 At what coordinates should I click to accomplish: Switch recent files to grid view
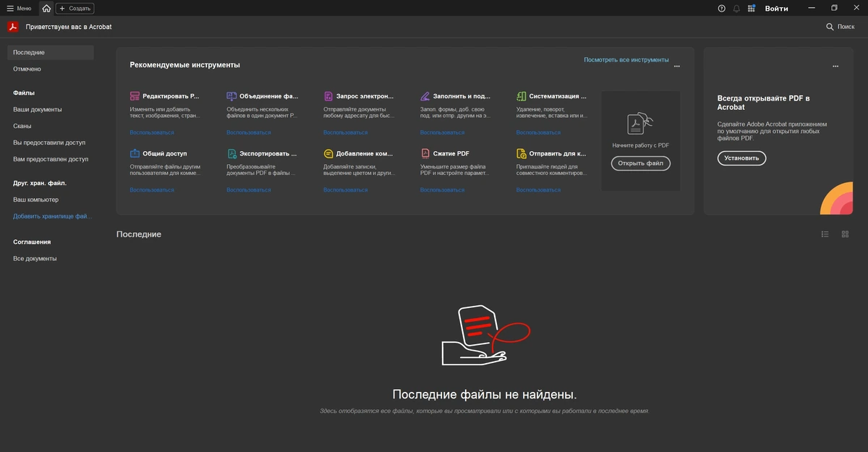click(x=845, y=234)
